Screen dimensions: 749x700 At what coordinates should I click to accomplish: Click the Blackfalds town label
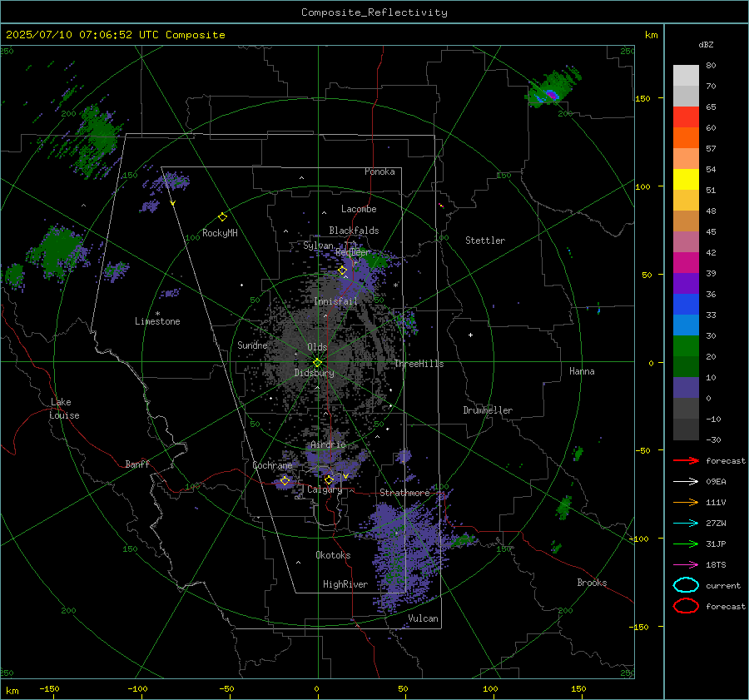pyautogui.click(x=354, y=231)
